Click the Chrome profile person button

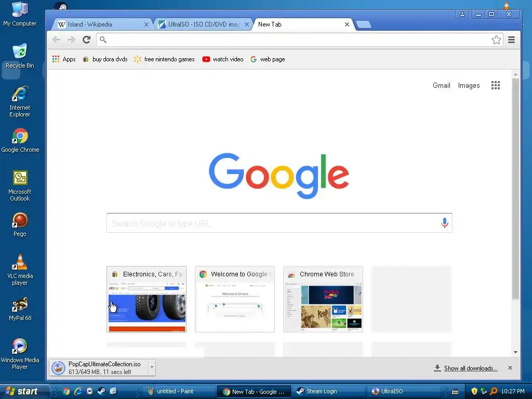tap(462, 14)
